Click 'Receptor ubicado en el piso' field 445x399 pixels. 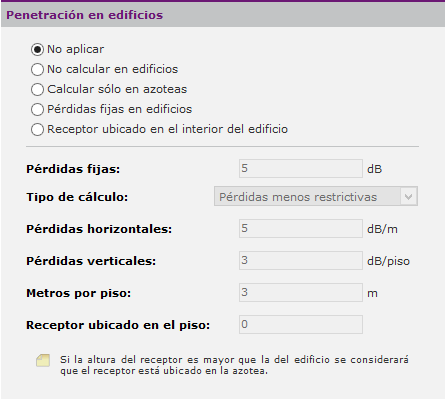coord(301,324)
